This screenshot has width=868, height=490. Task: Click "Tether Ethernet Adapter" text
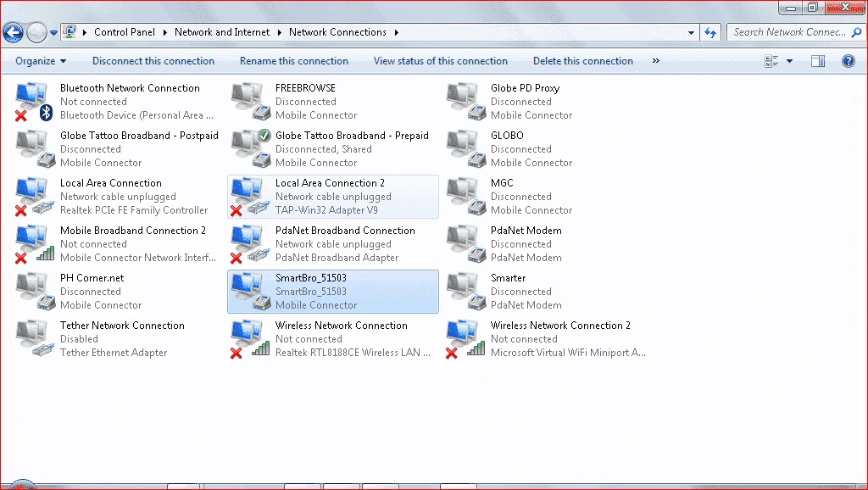(114, 353)
